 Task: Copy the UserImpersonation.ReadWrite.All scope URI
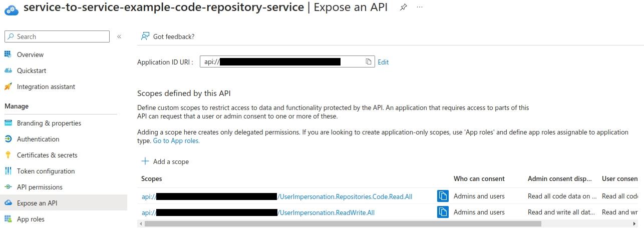(443, 212)
